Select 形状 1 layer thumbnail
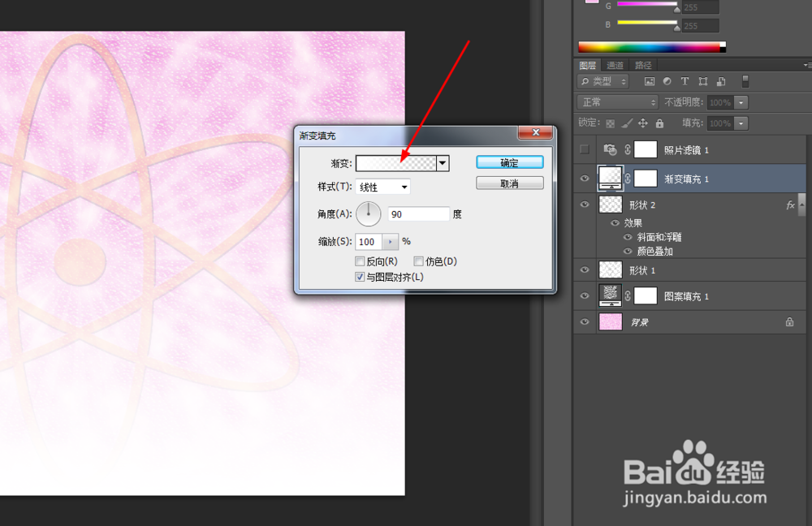This screenshot has width=812, height=526. click(x=611, y=269)
